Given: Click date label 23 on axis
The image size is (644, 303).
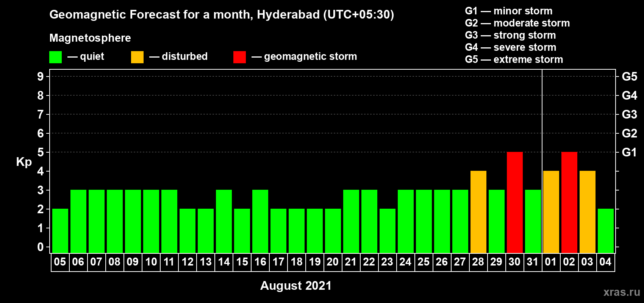Looking at the screenshot, I should [387, 262].
